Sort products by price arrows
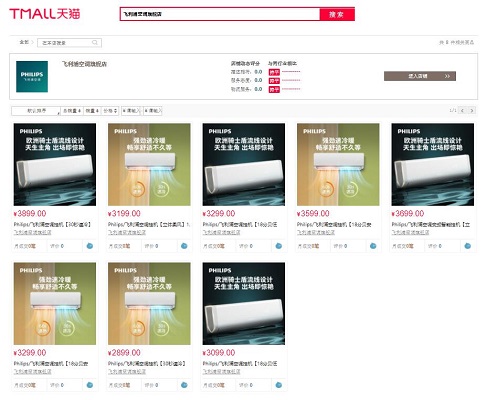This screenshot has height=400, width=486. coord(110,111)
